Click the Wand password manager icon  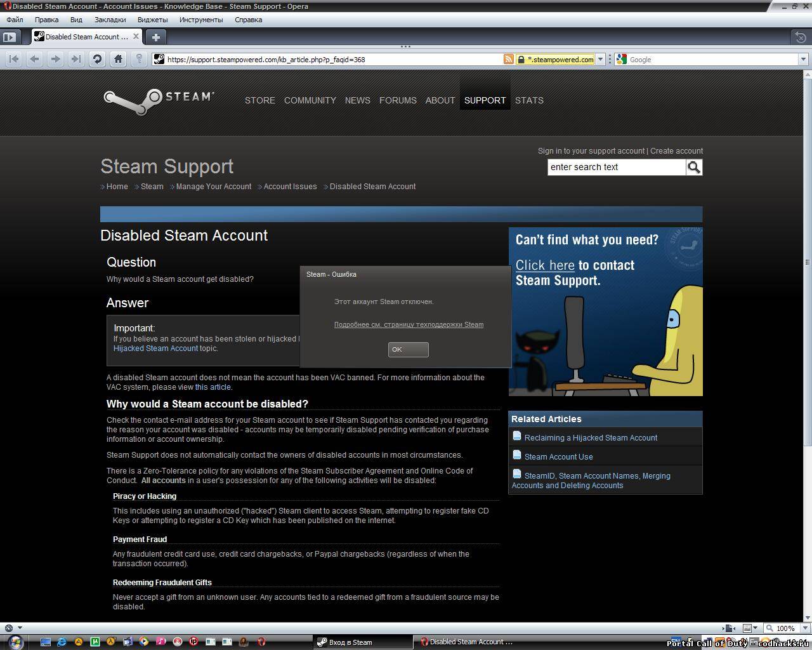pos(139,59)
